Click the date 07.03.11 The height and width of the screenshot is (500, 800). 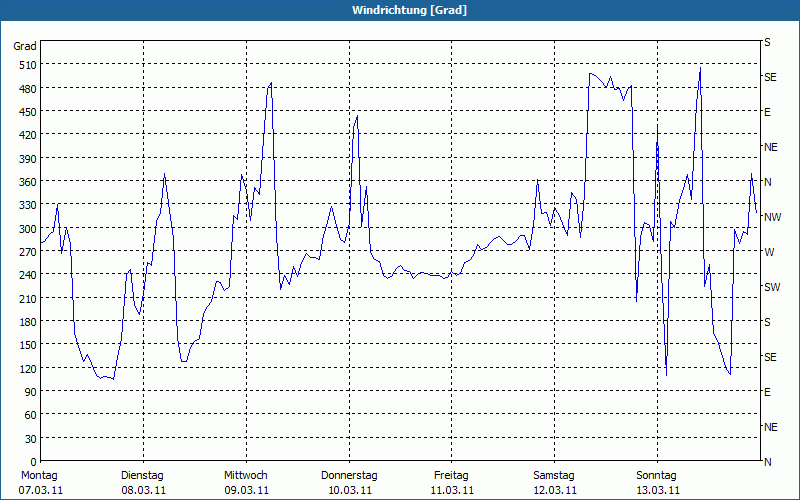point(41,491)
